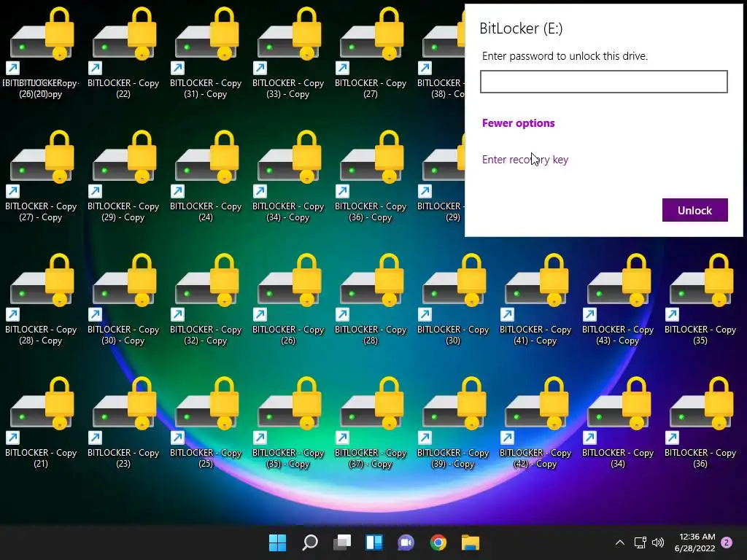The width and height of the screenshot is (747, 560).
Task: Open the Windows Start menu
Action: click(x=278, y=542)
